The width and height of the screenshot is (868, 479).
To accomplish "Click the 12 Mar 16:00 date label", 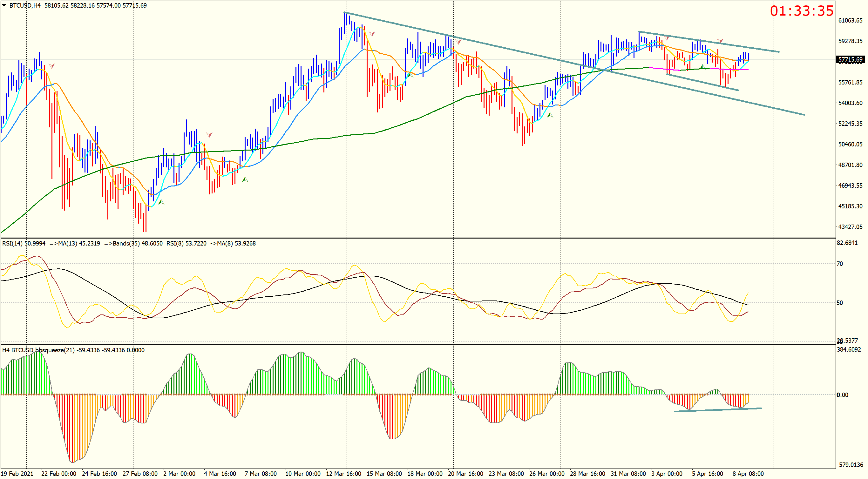I will click(343, 473).
